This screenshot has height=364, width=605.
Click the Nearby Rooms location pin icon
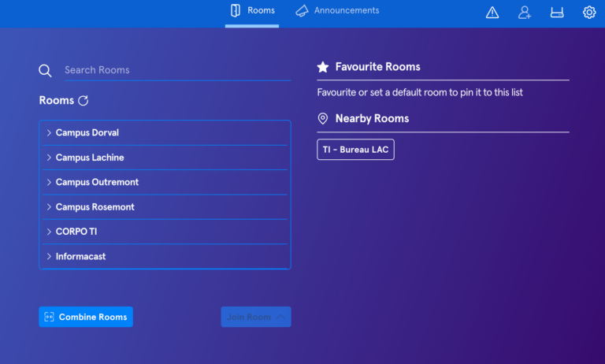(323, 118)
